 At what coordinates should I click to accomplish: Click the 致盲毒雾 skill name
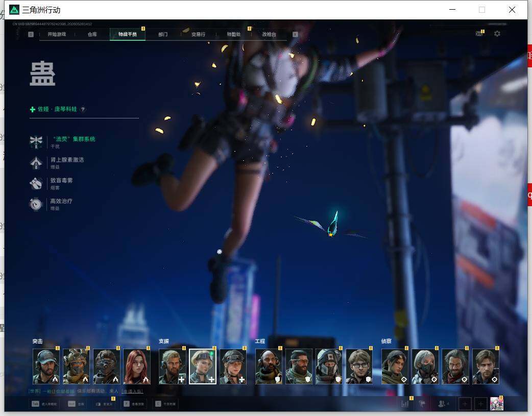coord(61,180)
